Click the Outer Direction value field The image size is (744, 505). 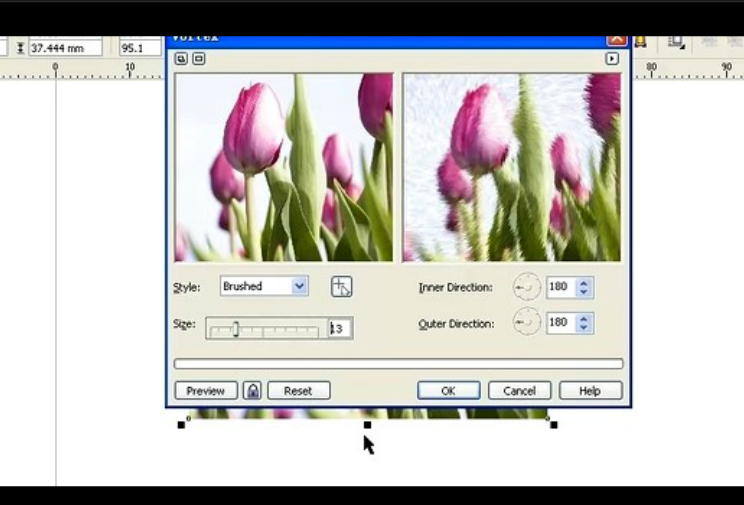(561, 323)
